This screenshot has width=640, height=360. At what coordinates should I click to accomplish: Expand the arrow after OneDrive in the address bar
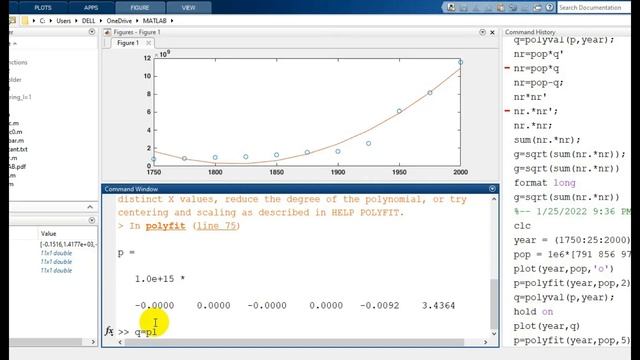point(137,20)
